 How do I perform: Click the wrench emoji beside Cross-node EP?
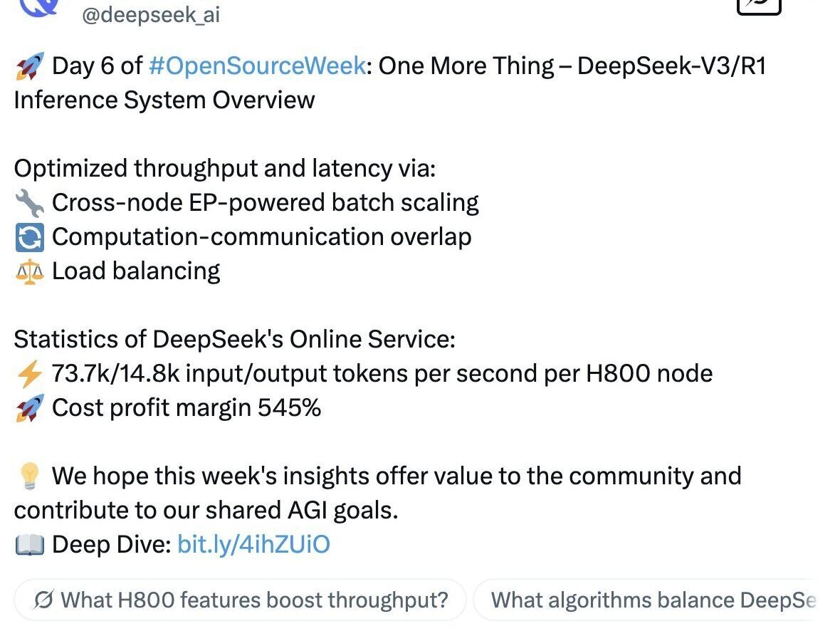(29, 203)
